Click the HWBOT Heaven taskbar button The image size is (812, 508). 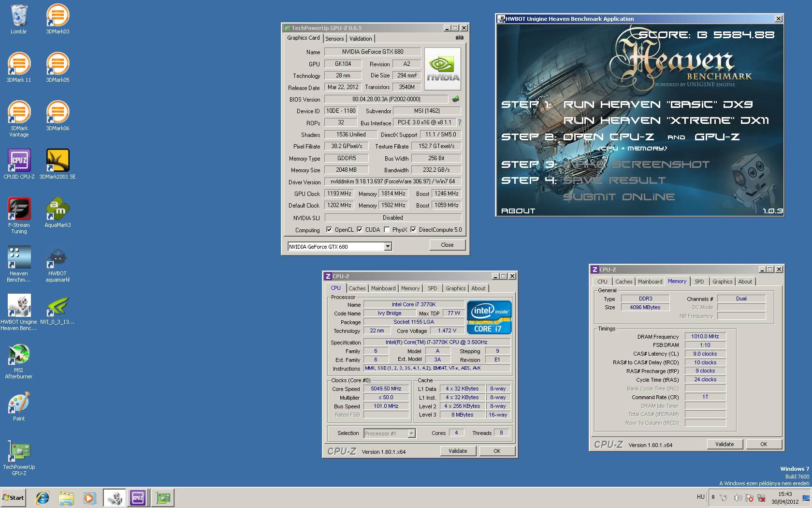[115, 497]
